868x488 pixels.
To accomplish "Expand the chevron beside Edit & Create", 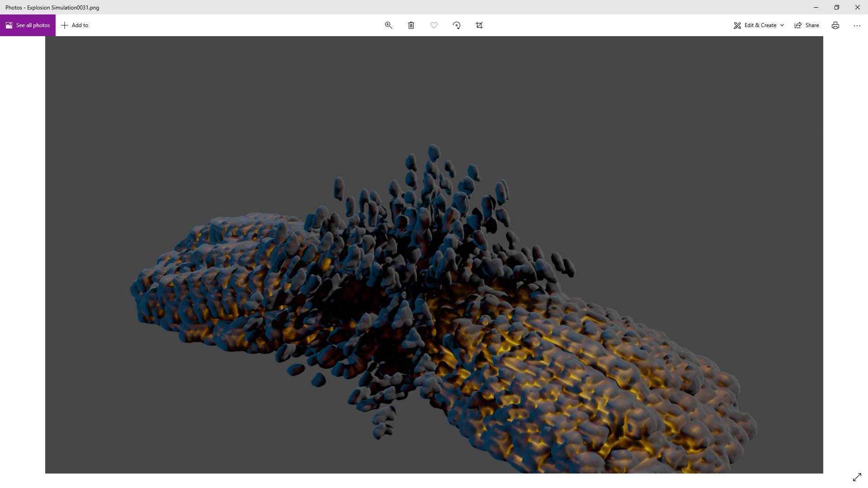I will (782, 25).
